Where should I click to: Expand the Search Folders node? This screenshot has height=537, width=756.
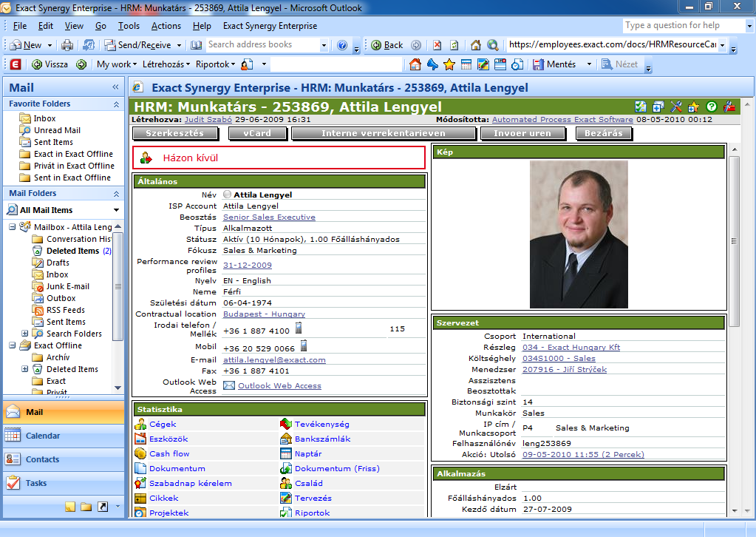pyautogui.click(x=24, y=334)
